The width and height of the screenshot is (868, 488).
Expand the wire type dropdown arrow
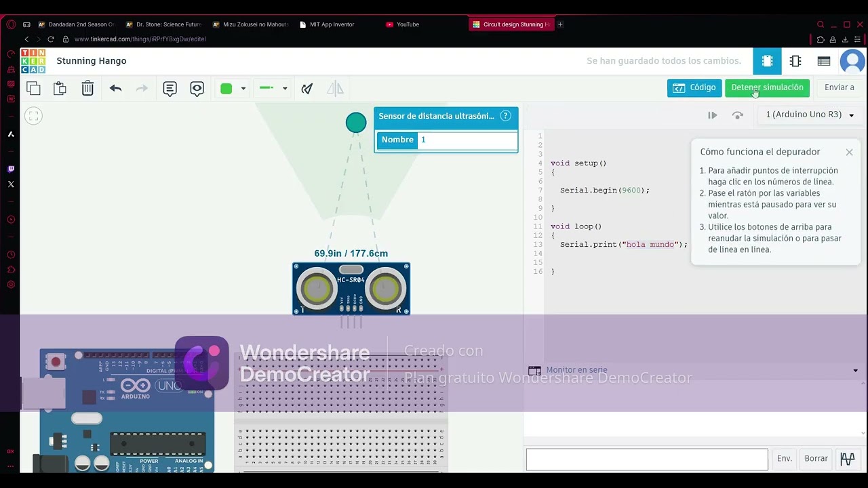click(x=285, y=89)
